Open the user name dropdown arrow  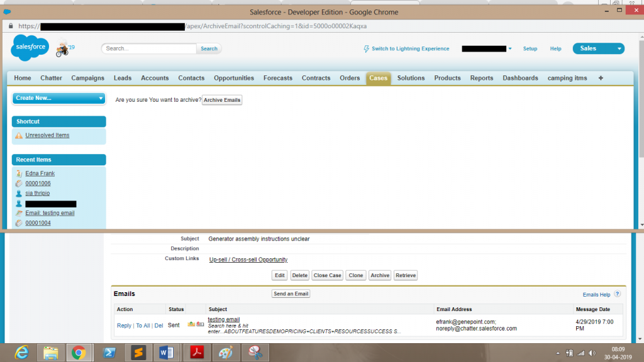[x=510, y=49]
